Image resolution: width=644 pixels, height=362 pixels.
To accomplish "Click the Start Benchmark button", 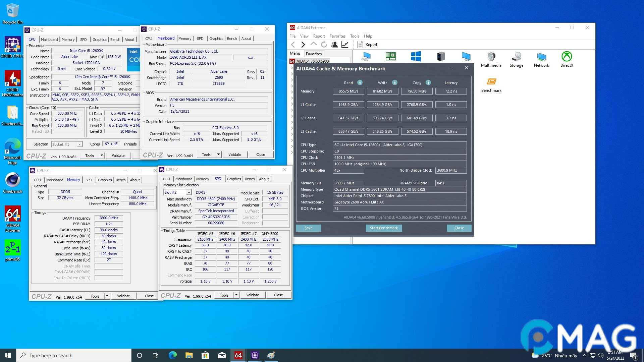I will click(384, 228).
